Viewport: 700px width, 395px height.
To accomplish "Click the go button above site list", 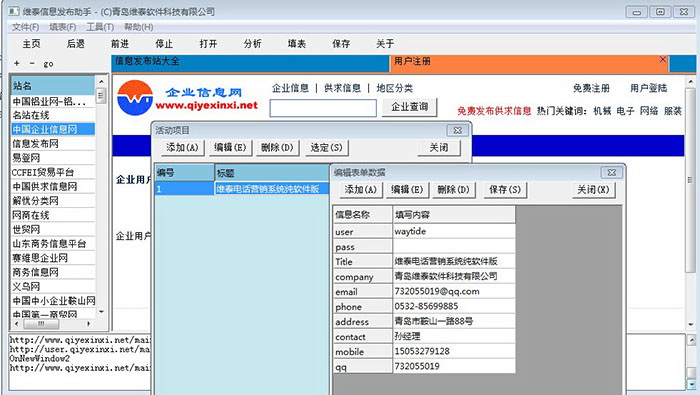I will 49,64.
